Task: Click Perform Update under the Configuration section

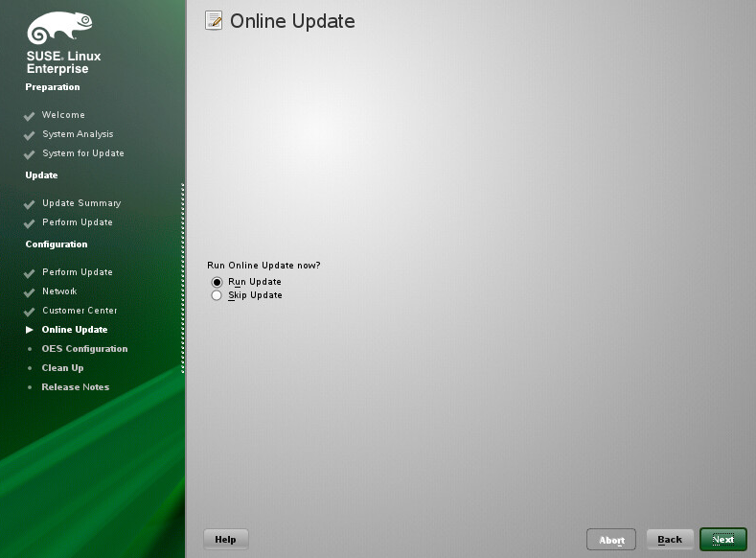Action: tap(78, 272)
